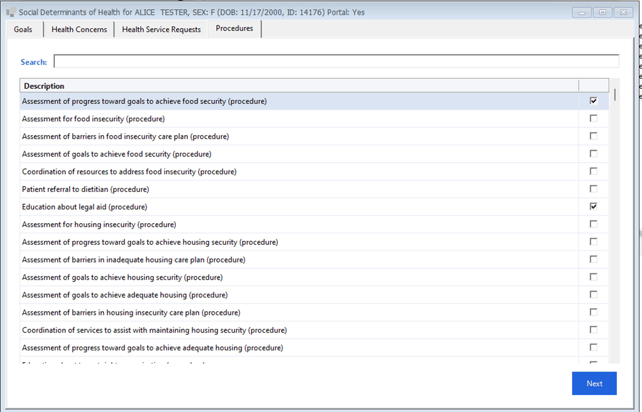Tick Assessment for housing insecurity checkbox
Image resolution: width=642 pixels, height=412 pixels.
point(593,224)
